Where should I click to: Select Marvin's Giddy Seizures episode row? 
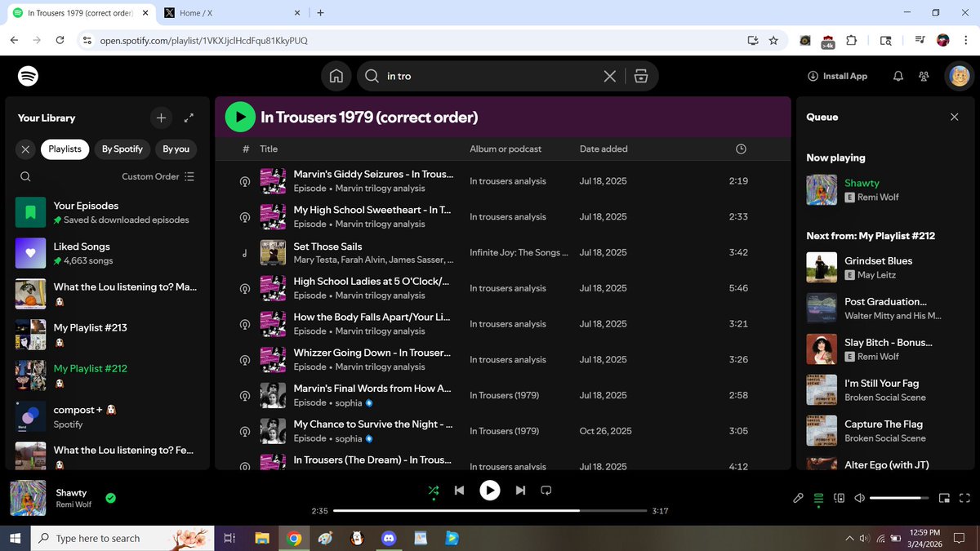pos(502,181)
